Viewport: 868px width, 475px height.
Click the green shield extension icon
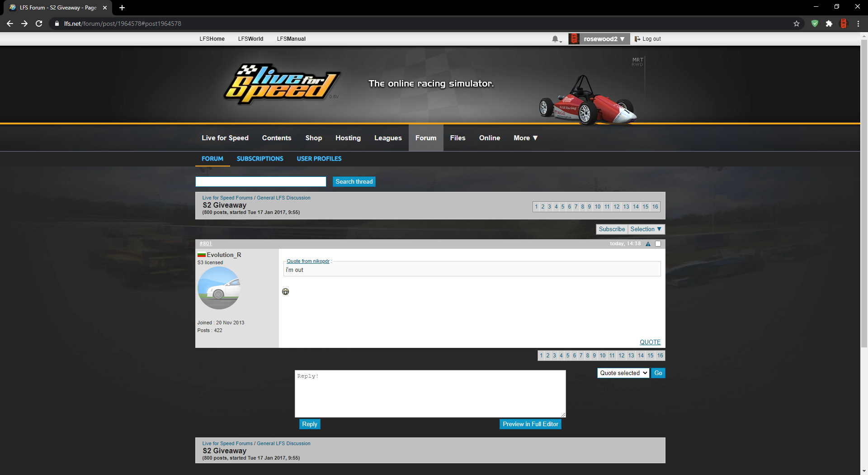[x=815, y=24]
